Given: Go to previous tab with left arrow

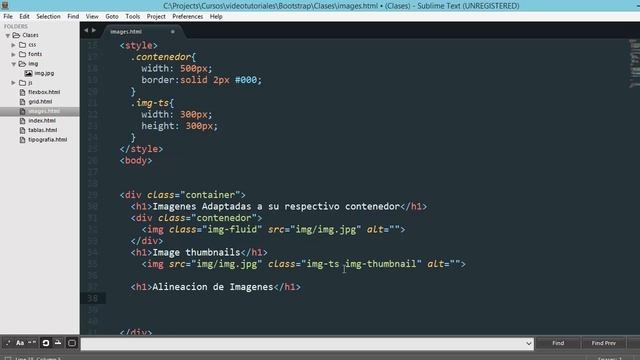Looking at the screenshot, I should pos(86,30).
